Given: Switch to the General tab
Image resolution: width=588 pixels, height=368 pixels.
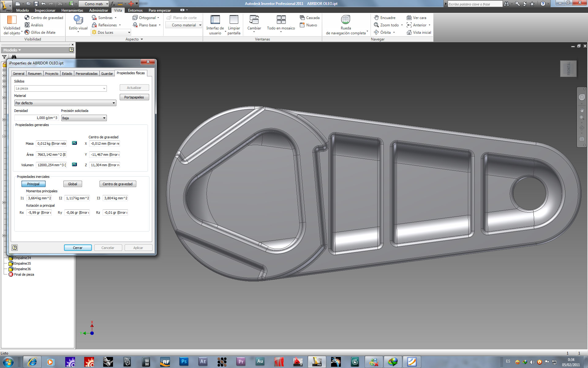Looking at the screenshot, I should [18, 74].
